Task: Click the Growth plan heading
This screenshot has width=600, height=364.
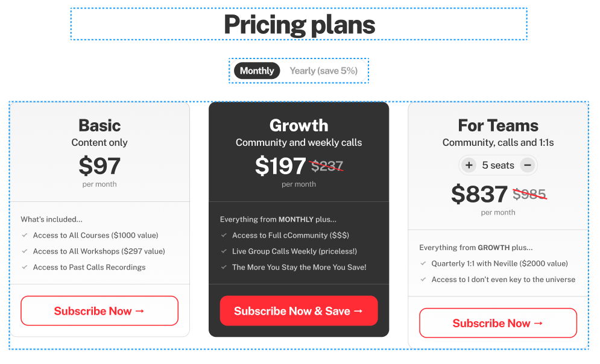Action: (x=298, y=125)
